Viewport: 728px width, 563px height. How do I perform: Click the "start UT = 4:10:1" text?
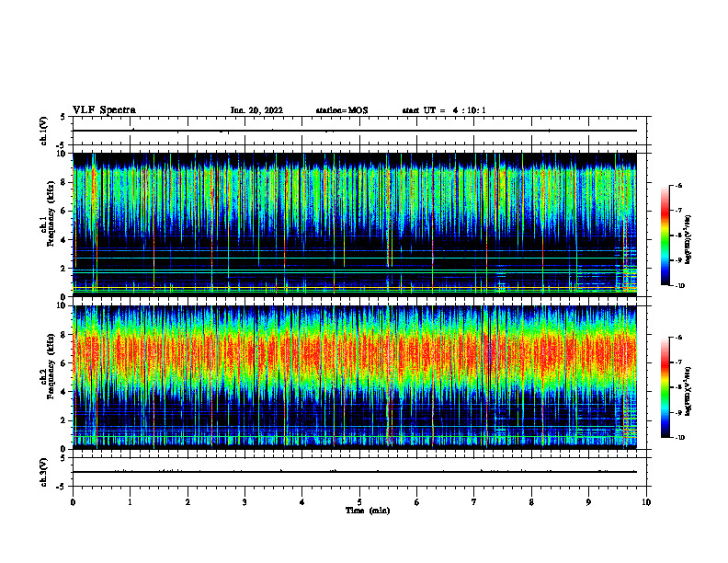[x=444, y=110]
